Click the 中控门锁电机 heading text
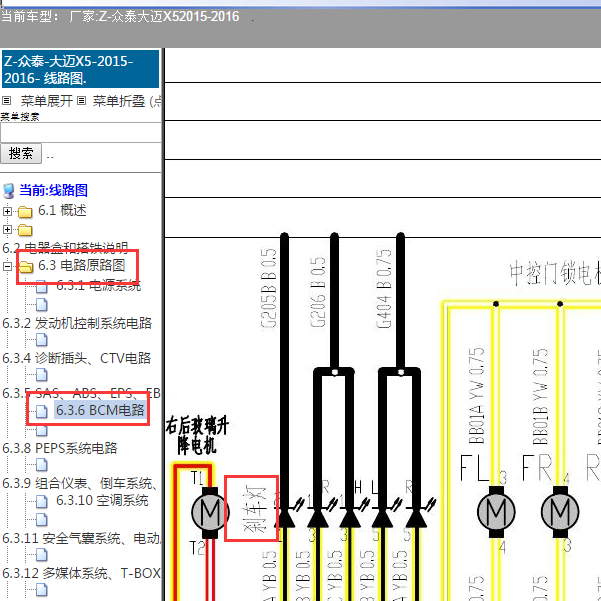This screenshot has height=601, width=601. [x=555, y=273]
